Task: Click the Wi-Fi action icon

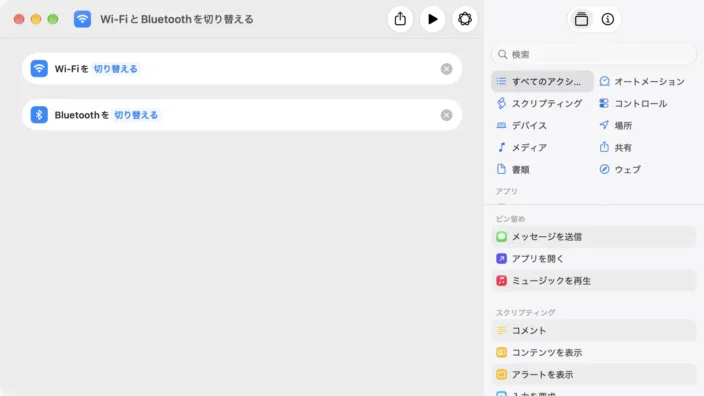Action: [x=39, y=69]
